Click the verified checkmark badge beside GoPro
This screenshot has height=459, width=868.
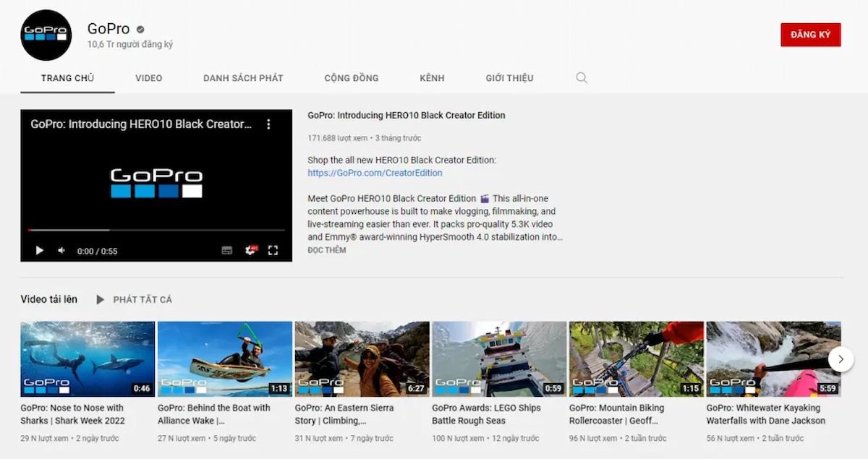click(x=141, y=30)
